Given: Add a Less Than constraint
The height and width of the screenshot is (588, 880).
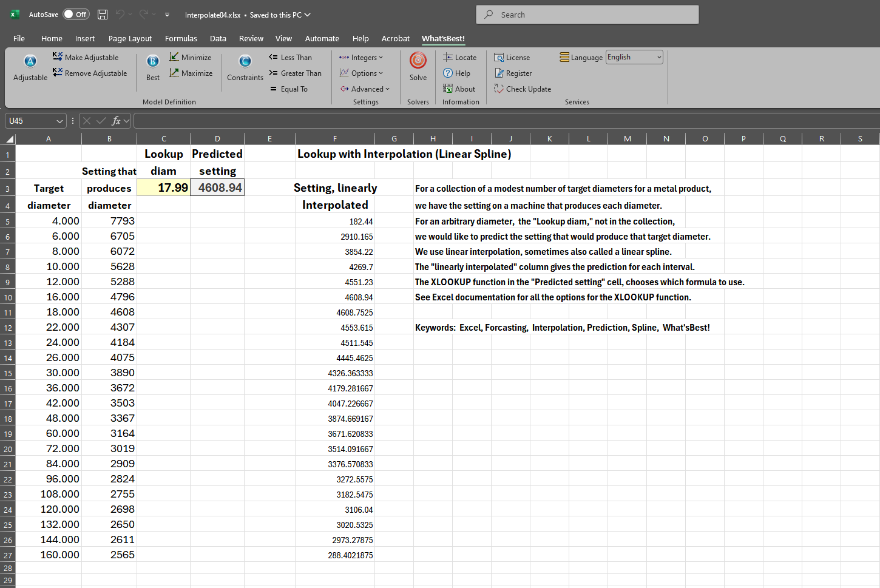Looking at the screenshot, I should click(x=290, y=57).
